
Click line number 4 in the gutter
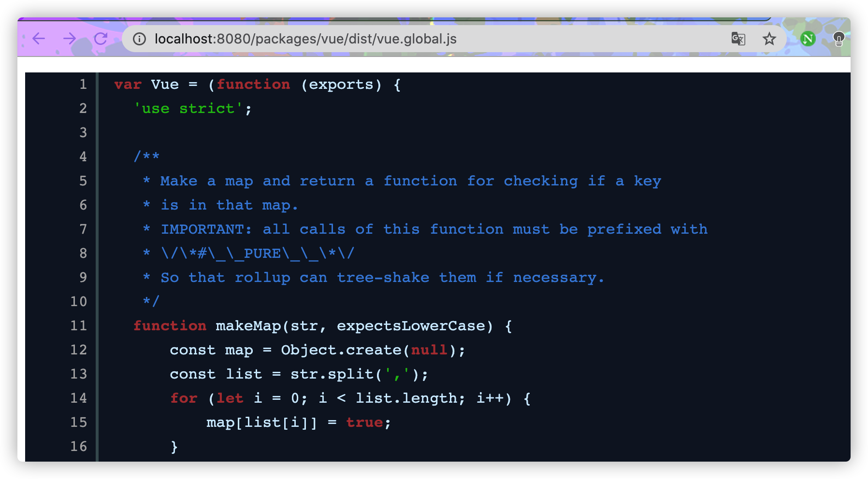click(x=83, y=157)
